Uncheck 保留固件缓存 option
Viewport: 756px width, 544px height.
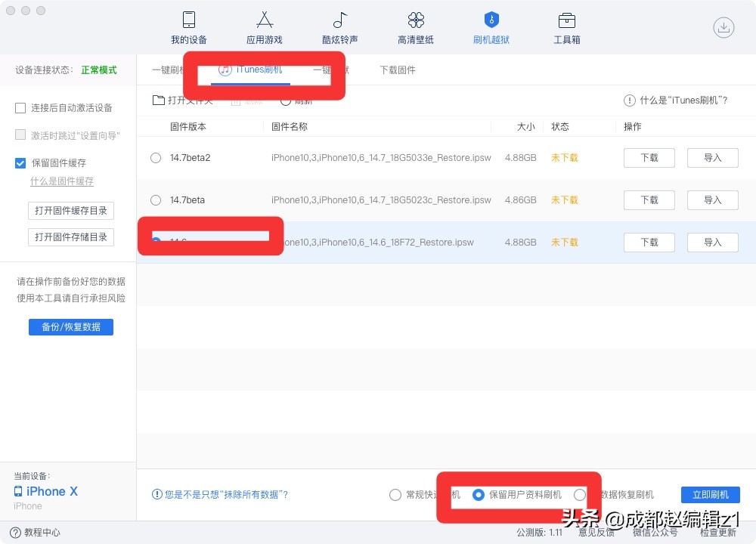[x=20, y=162]
